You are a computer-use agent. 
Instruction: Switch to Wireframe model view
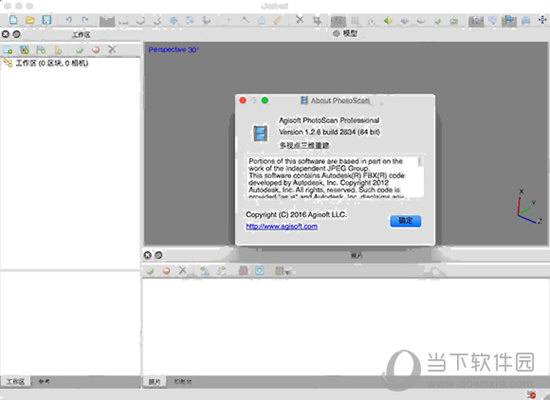pos(421,21)
